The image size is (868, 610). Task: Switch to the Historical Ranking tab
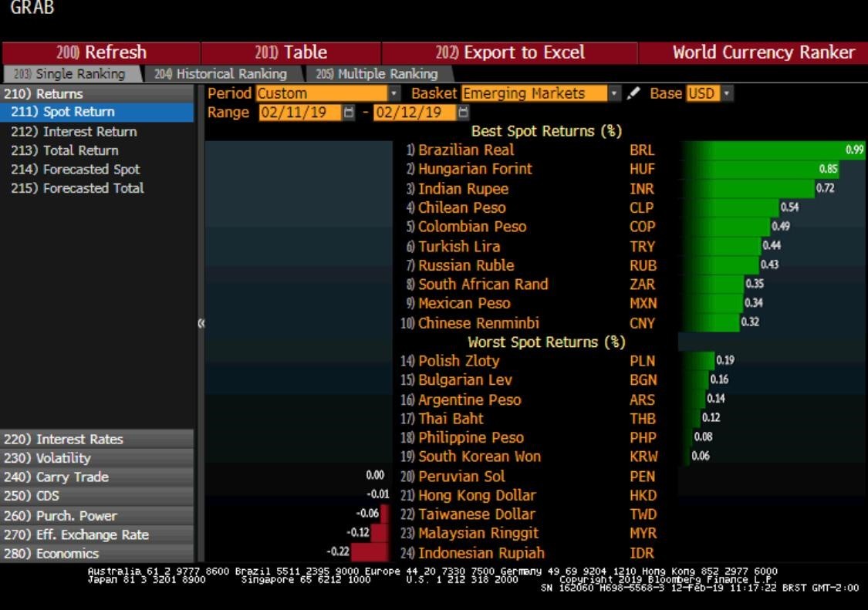(x=220, y=74)
